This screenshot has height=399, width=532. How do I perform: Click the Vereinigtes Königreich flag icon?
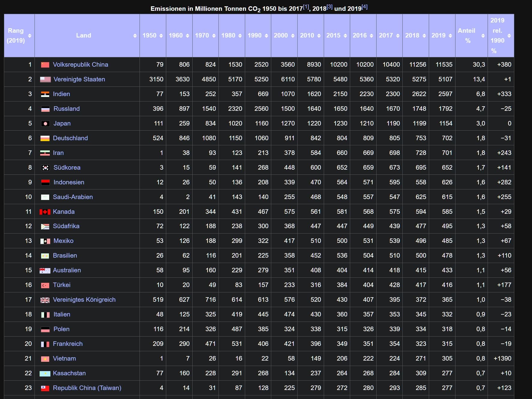(x=45, y=300)
